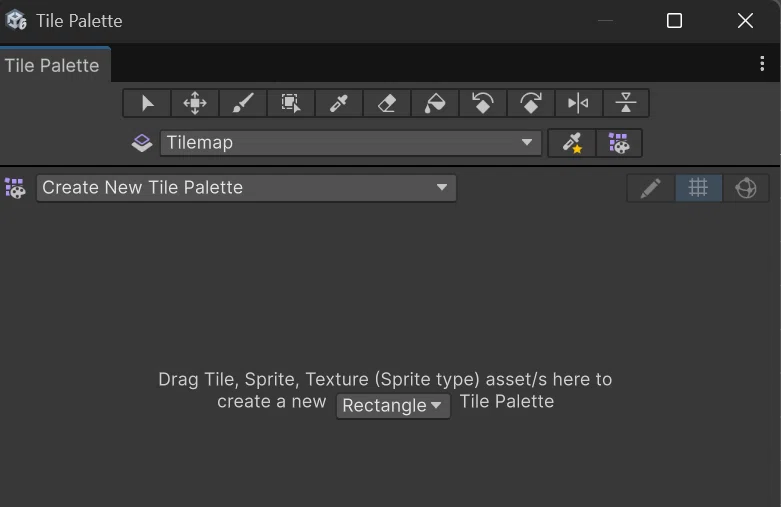
Task: Close the Tile Palette window
Action: click(x=745, y=20)
